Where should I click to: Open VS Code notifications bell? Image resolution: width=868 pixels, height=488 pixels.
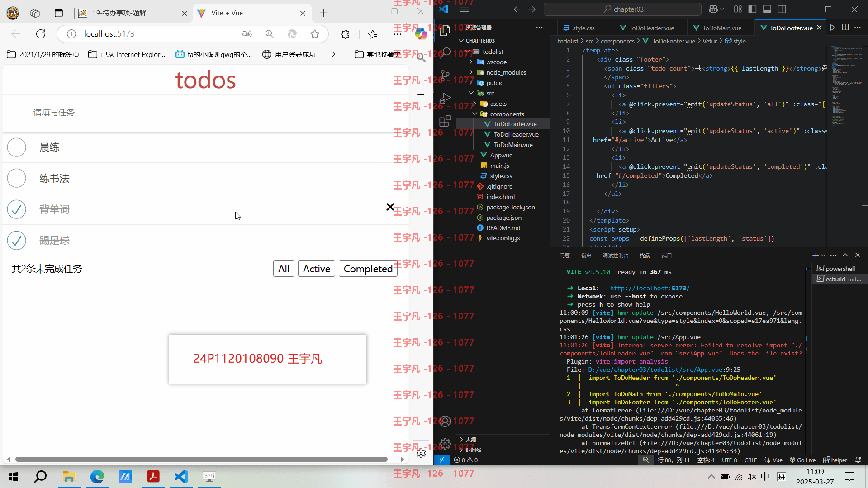[858, 460]
